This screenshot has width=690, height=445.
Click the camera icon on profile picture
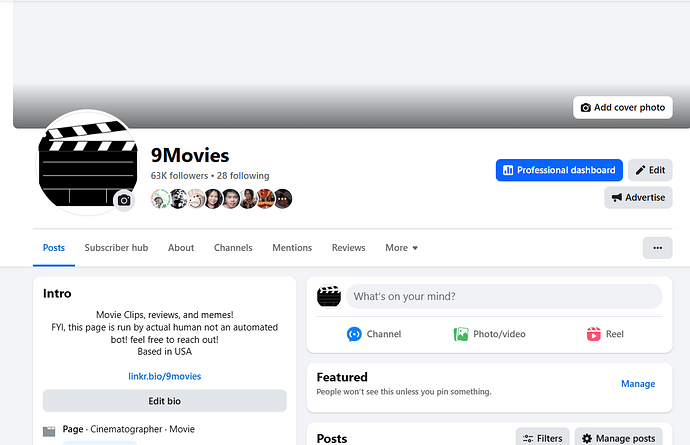pos(124,200)
